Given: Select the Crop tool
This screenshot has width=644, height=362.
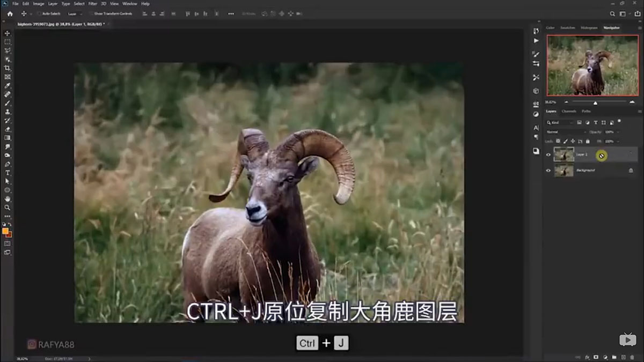Looking at the screenshot, I should pyautogui.click(x=7, y=67).
